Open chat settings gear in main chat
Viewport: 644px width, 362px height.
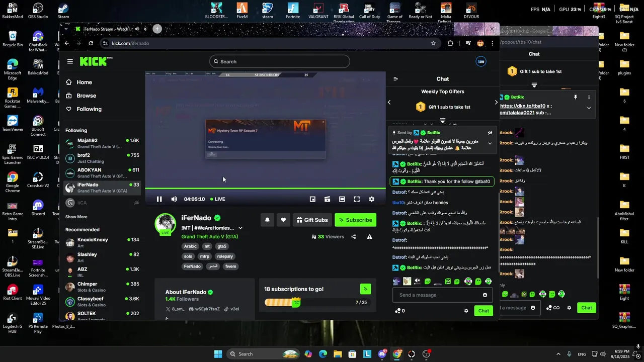pos(466,311)
